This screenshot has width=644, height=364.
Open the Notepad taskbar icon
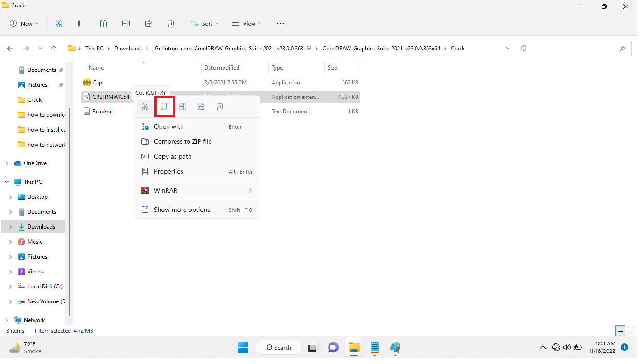pyautogui.click(x=375, y=348)
